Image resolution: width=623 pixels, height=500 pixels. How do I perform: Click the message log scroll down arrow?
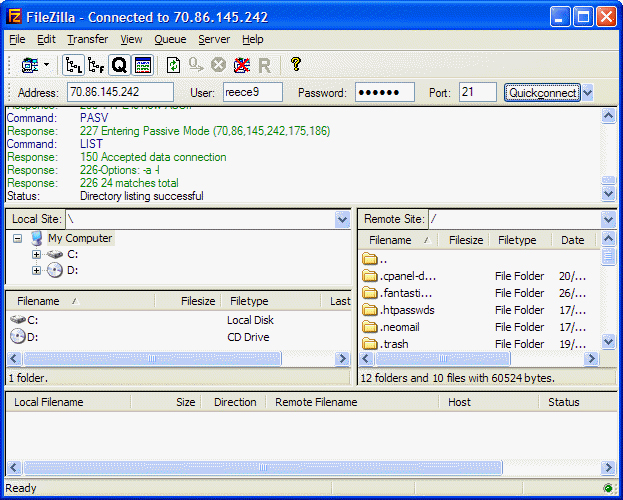pos(609,193)
